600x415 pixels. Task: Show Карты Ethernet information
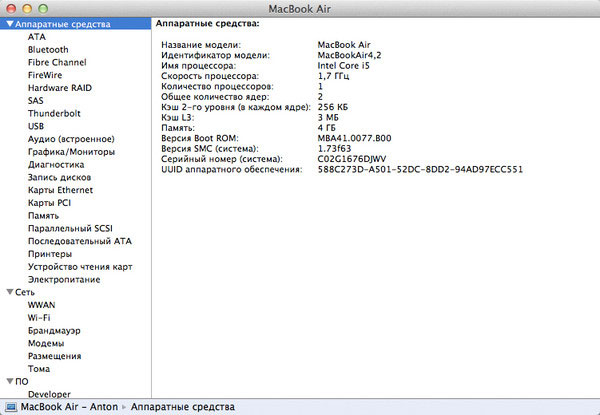point(60,190)
